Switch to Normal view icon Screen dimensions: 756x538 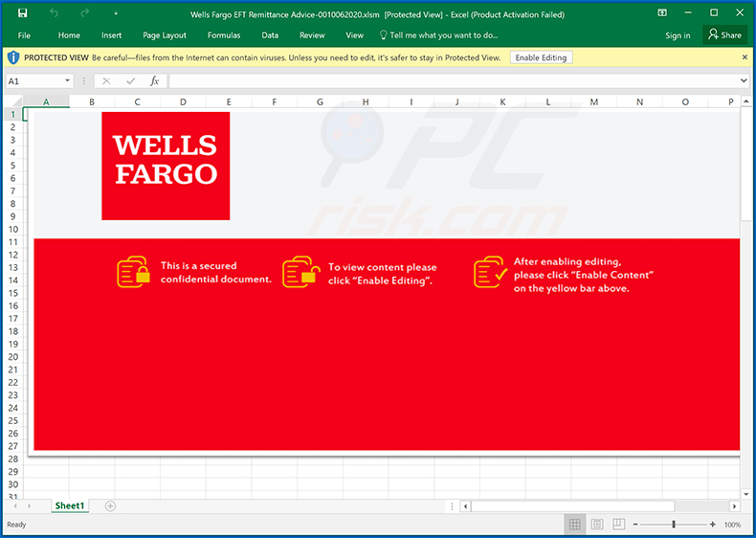click(575, 524)
